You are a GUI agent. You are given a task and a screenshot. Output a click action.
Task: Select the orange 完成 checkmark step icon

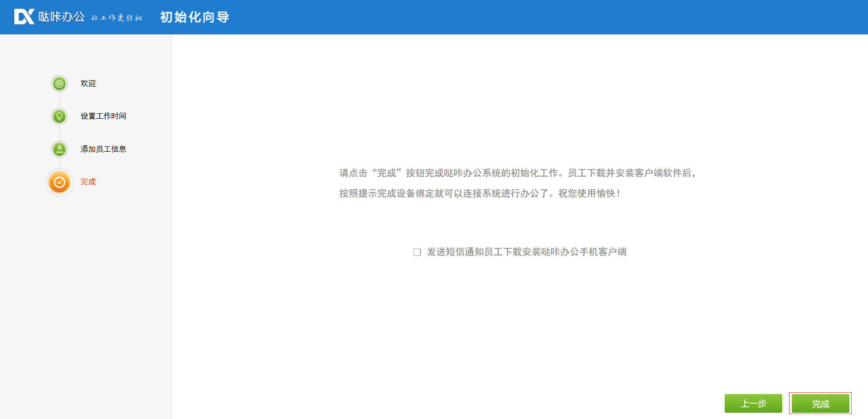(x=59, y=182)
